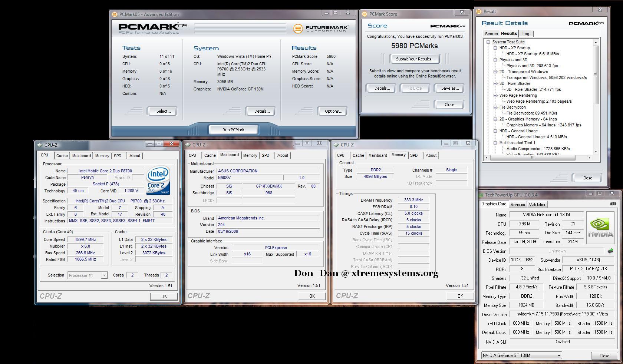Click the title icon of CPU-Z Mainboard window

tap(188, 145)
